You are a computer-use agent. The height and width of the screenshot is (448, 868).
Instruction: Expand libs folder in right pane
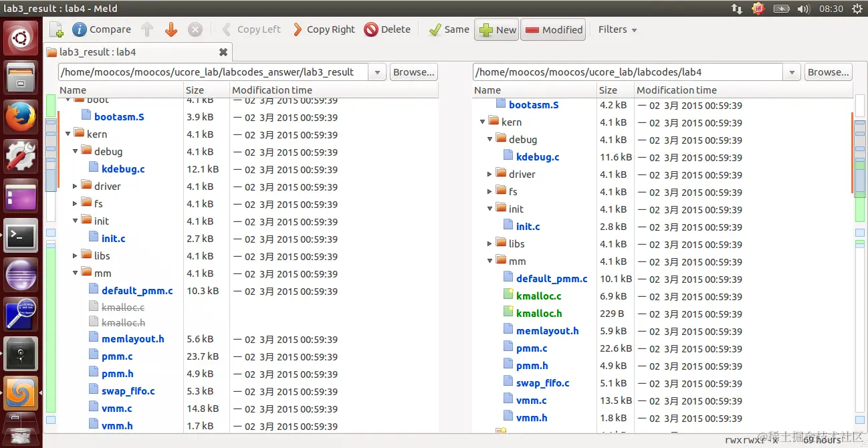490,244
